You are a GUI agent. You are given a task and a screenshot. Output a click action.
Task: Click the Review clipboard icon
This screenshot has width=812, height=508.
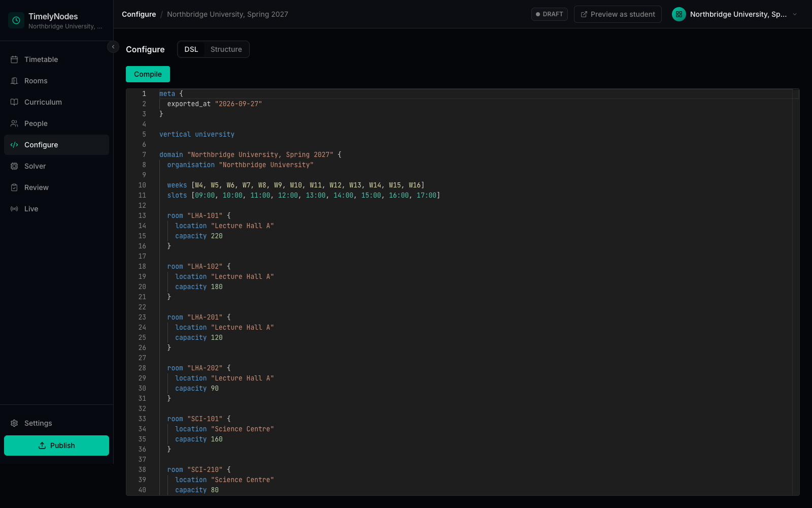click(x=14, y=187)
